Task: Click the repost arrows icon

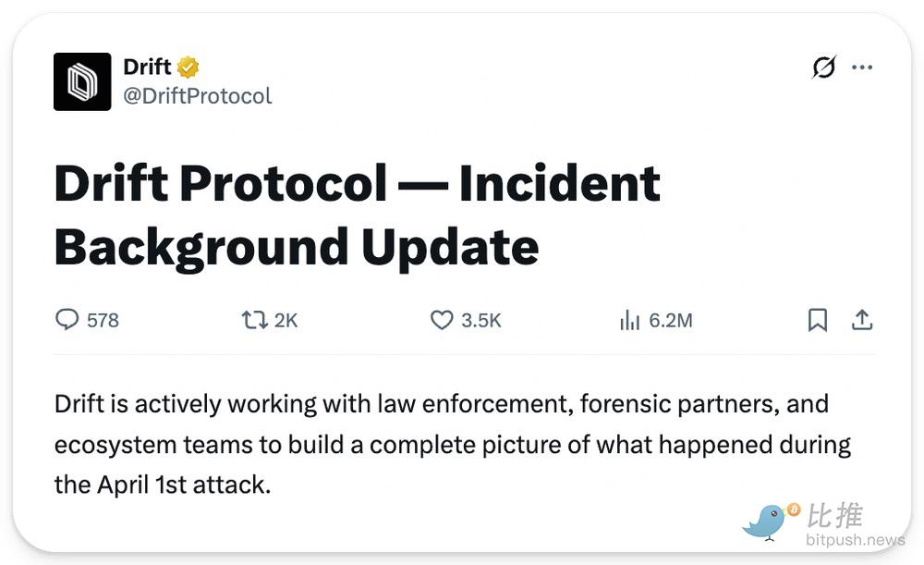Action: tap(254, 320)
